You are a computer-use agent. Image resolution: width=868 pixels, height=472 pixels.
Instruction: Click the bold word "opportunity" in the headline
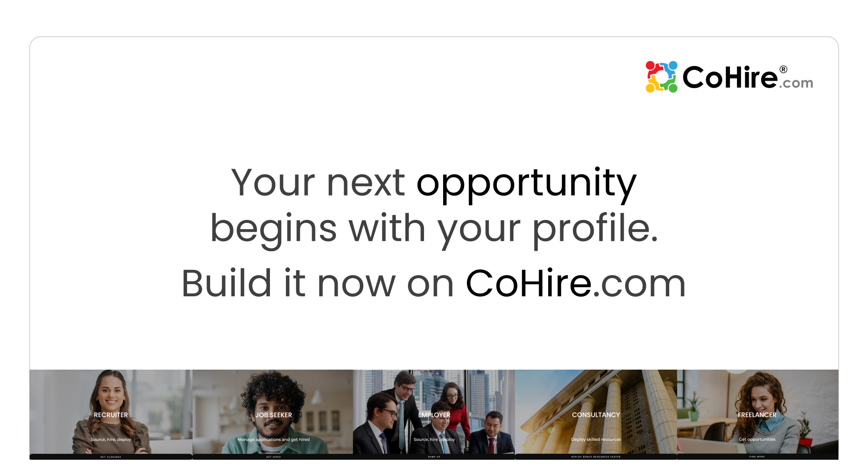[526, 183]
